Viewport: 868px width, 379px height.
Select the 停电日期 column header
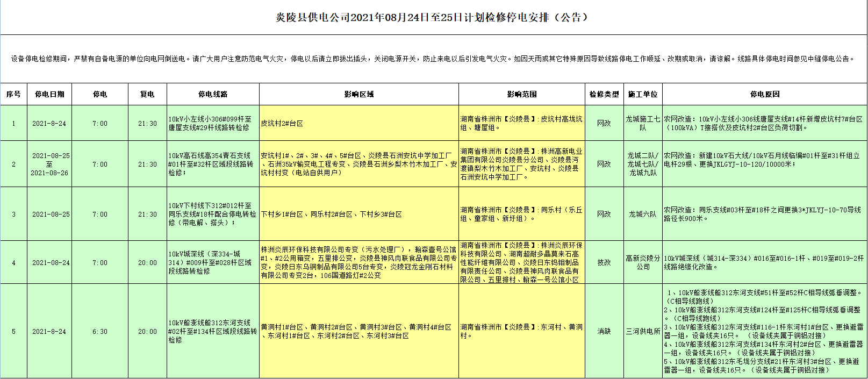point(49,94)
